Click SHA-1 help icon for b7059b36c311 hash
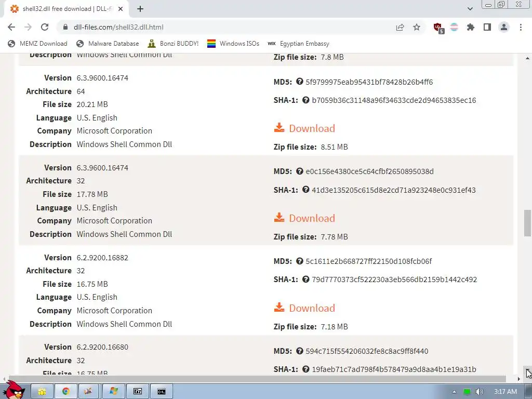This screenshot has width=532, height=399. pos(305,100)
